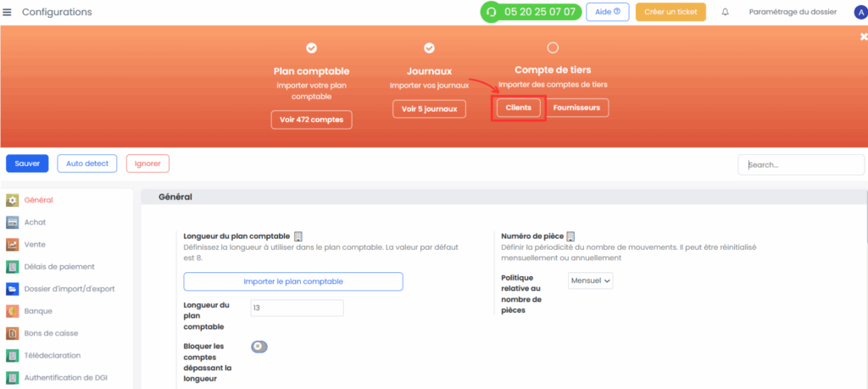868x389 pixels.
Task: Click Importer le plan comptable button
Action: point(293,281)
